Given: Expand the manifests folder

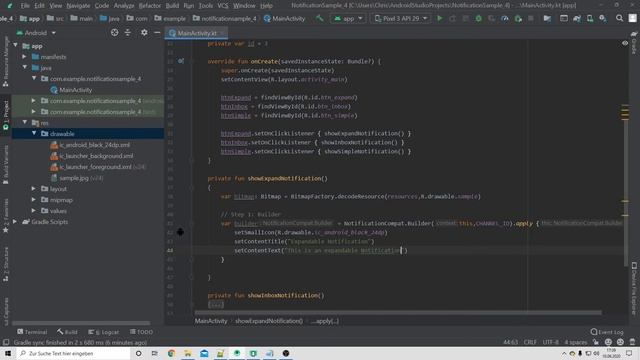Looking at the screenshot, I should pos(24,57).
